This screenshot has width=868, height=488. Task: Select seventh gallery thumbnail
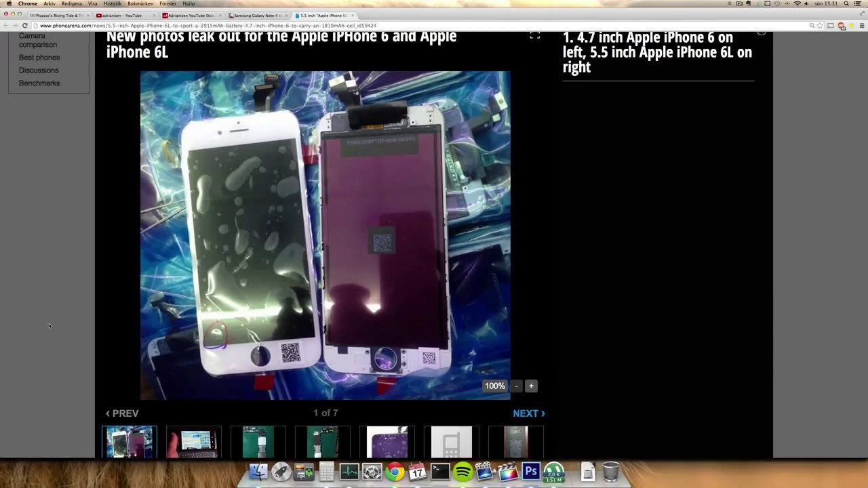click(x=516, y=442)
